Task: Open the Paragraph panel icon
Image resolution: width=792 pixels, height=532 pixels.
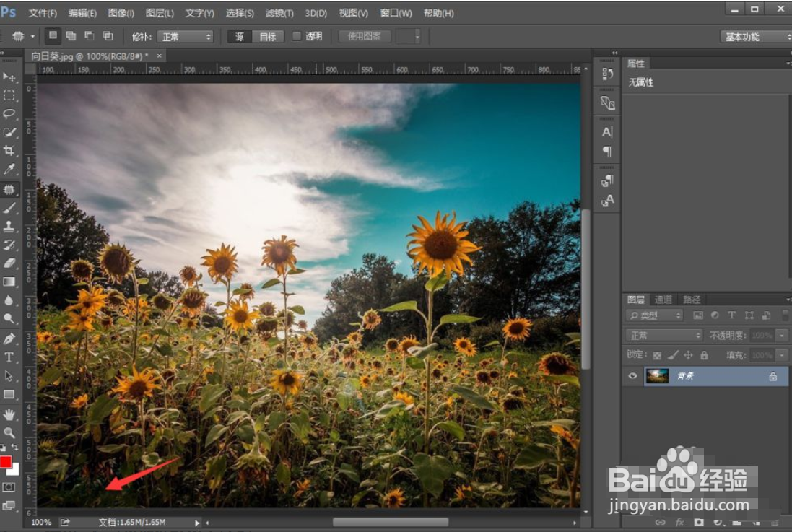Action: pos(607,151)
